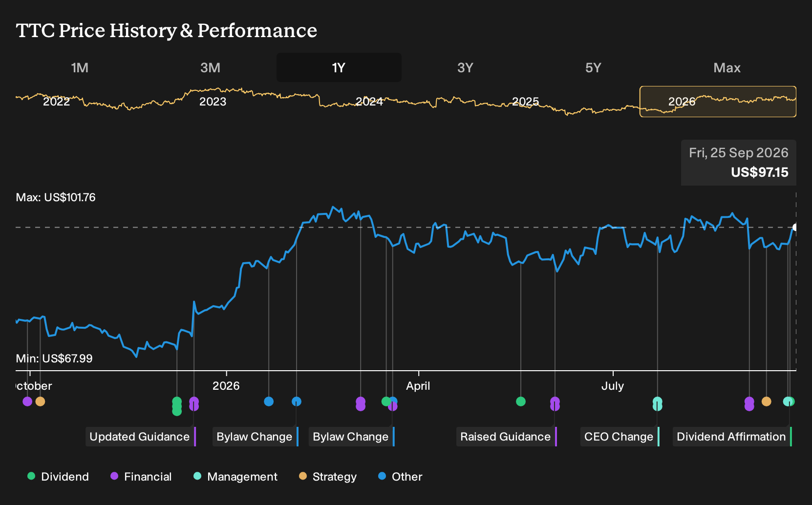Click the green Dividend marker in mid-May
This screenshot has width=812, height=505.
point(521,401)
